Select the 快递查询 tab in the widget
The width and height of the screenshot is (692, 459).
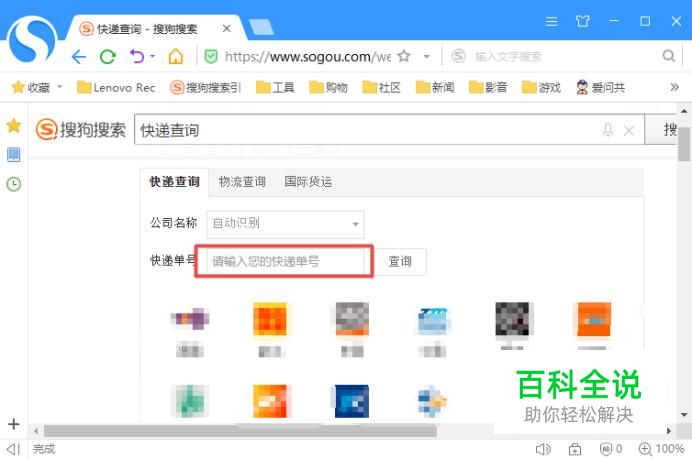[x=174, y=181]
